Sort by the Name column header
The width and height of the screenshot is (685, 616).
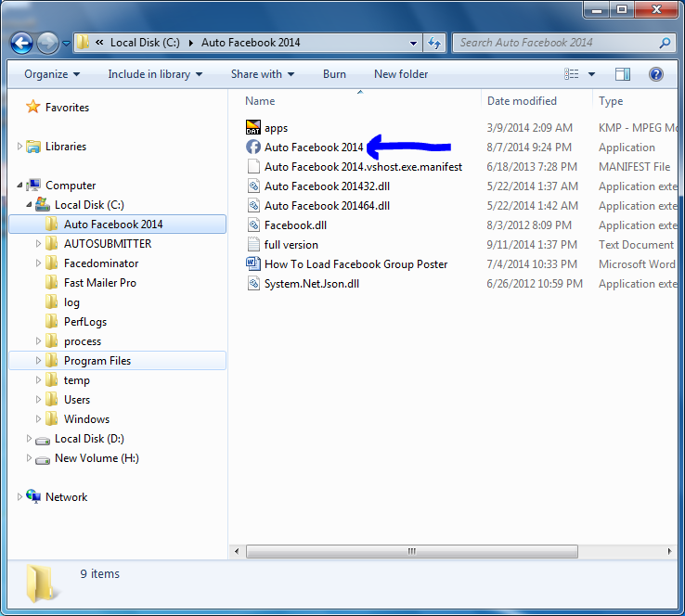[x=260, y=101]
